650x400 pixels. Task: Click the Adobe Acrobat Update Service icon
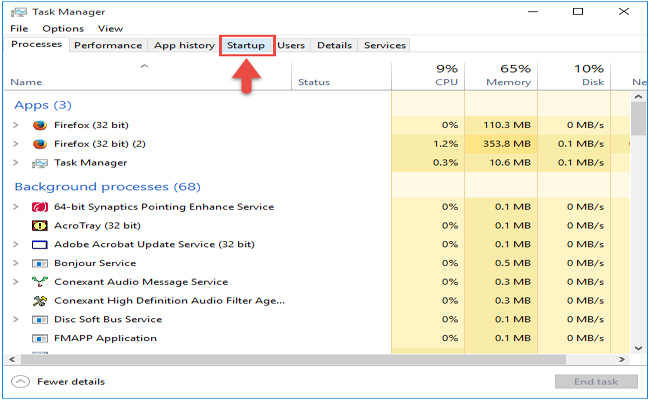coord(40,245)
